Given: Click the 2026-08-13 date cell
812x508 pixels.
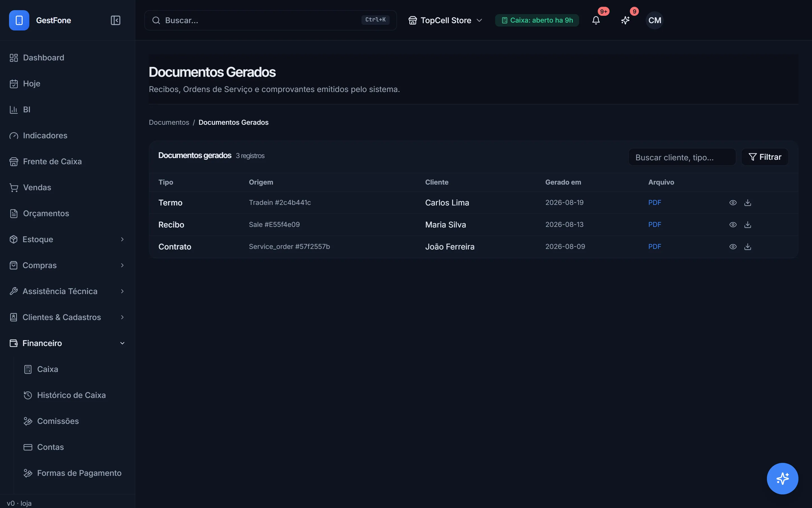Looking at the screenshot, I should point(564,224).
